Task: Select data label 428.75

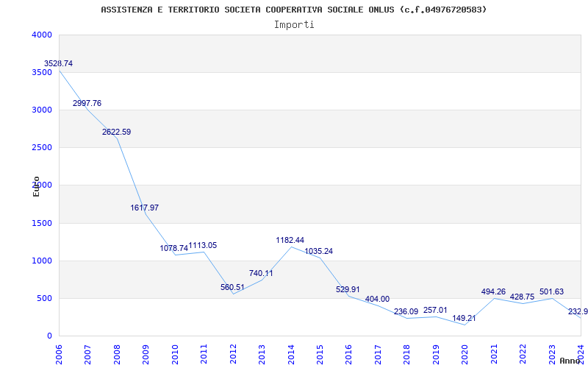Action: [522, 297]
